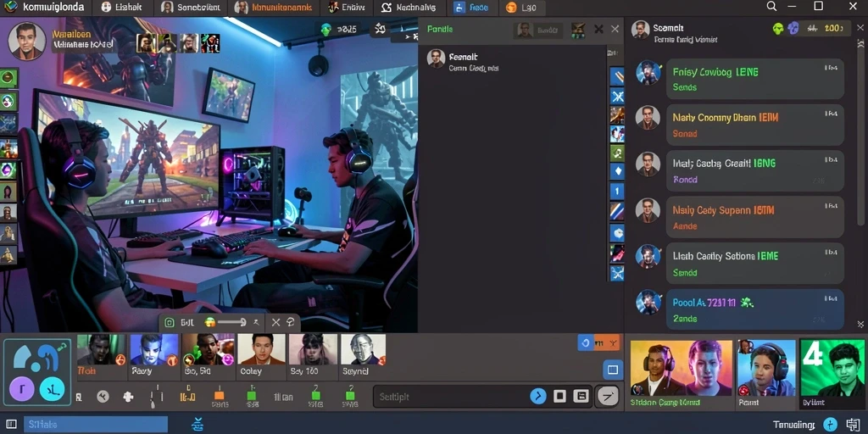Toggle the blue-orange switch above input bar
The image size is (868, 434).
(x=598, y=343)
